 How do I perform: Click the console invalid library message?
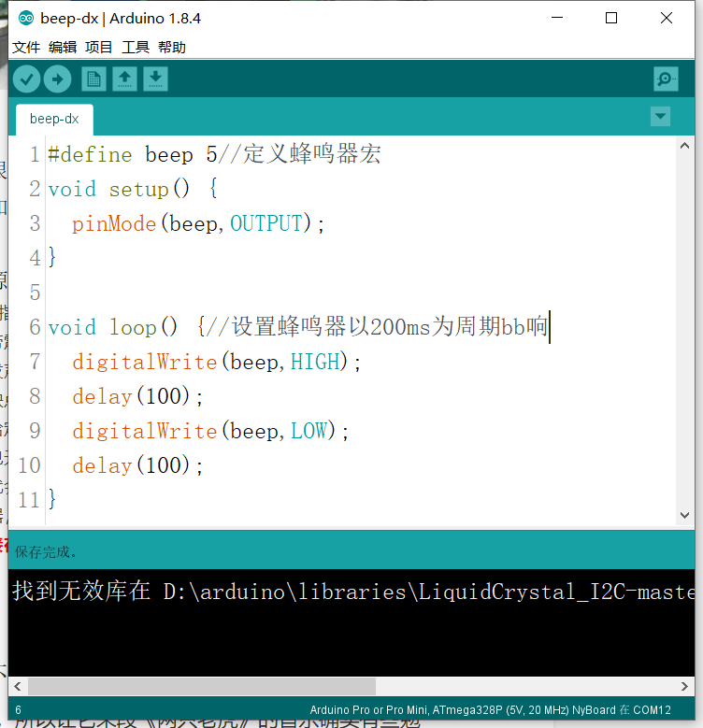click(352, 592)
